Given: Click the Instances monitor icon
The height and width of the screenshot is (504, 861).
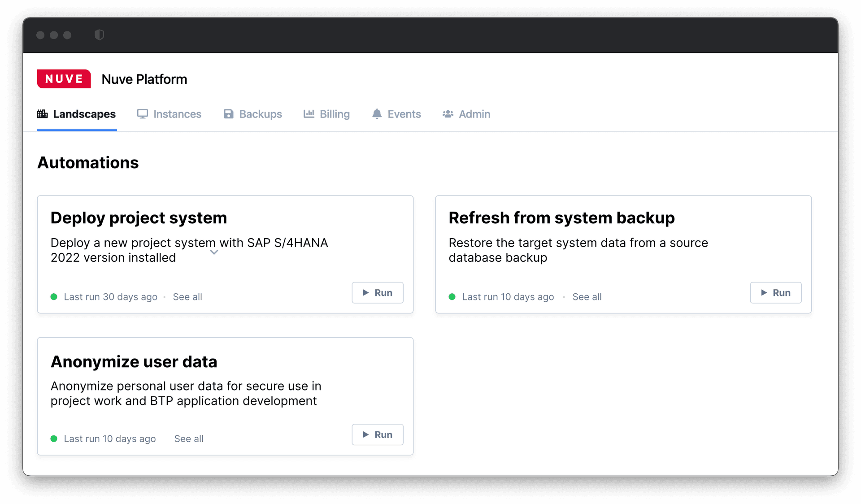Looking at the screenshot, I should coord(143,114).
